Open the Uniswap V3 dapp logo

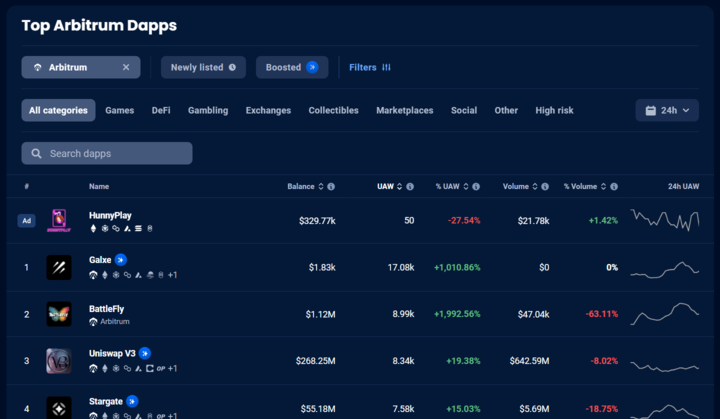(x=59, y=361)
